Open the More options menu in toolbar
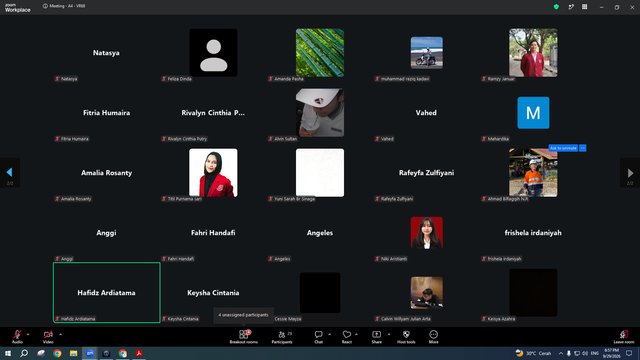This screenshot has height=360, width=640. 433,337
